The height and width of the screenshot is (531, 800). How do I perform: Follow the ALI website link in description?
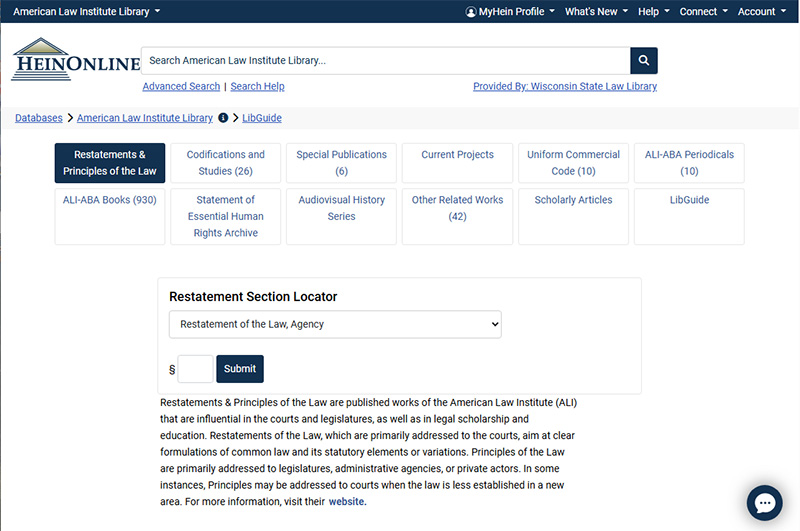pos(346,501)
